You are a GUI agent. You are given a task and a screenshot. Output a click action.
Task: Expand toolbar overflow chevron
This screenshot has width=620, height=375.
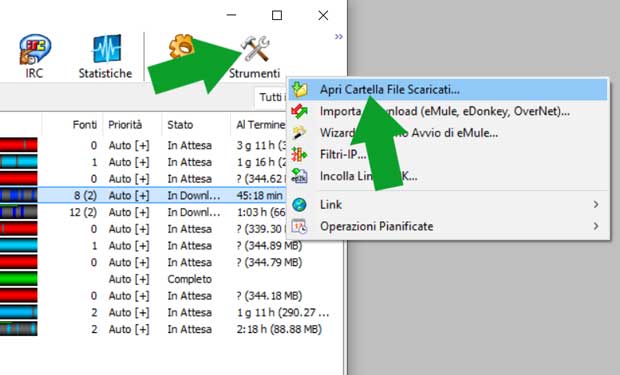click(339, 36)
